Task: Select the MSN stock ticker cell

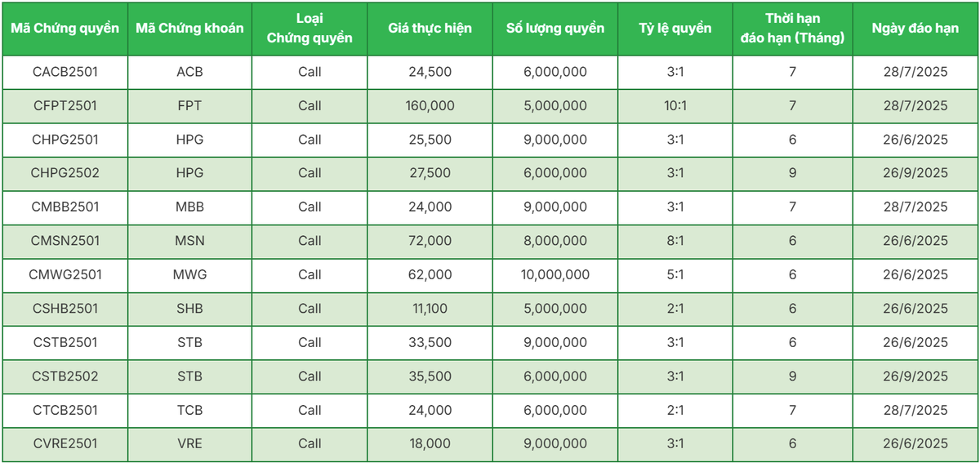Action: coord(189,241)
